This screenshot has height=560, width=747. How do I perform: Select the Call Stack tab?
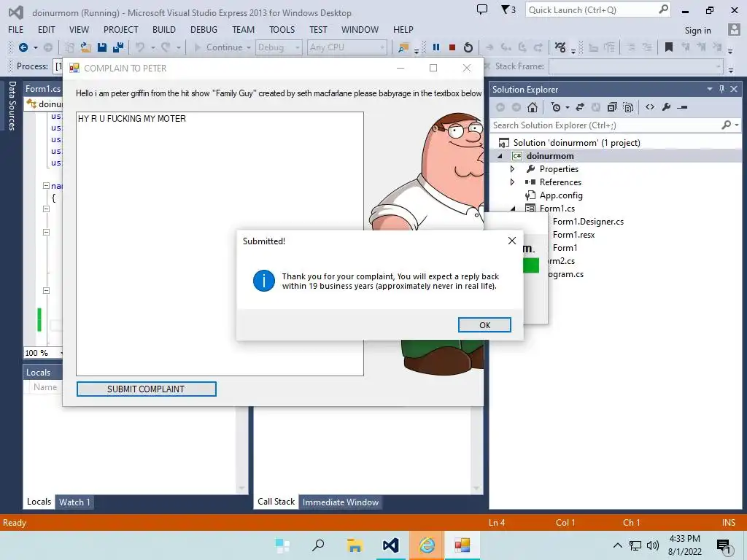(276, 502)
